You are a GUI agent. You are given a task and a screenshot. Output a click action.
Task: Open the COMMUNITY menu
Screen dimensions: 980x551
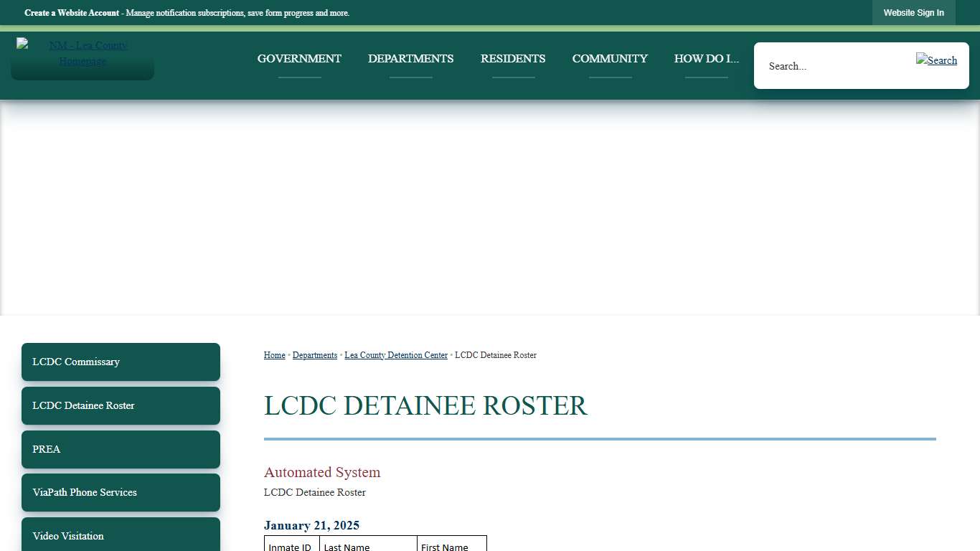(609, 59)
